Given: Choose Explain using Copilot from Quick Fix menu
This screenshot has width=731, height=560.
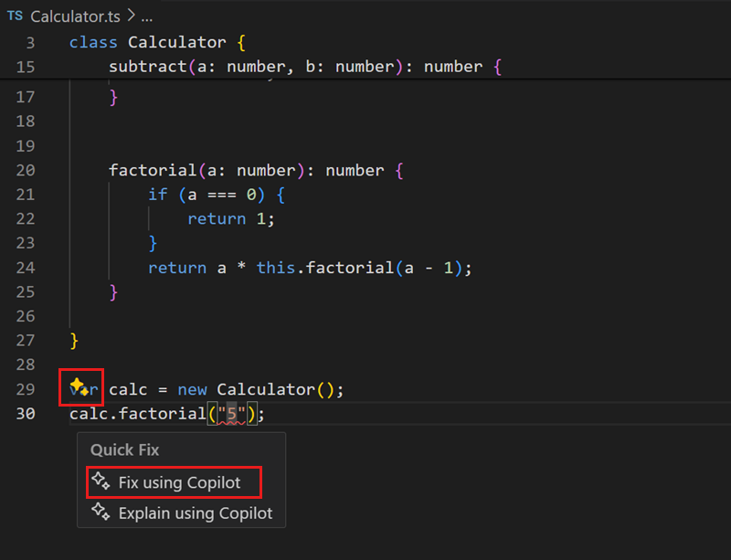Looking at the screenshot, I should pyautogui.click(x=195, y=513).
